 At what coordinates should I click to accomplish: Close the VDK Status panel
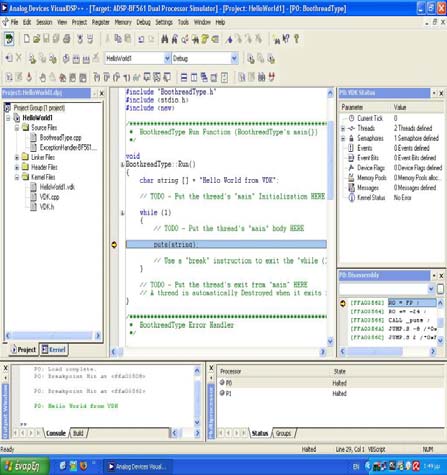[x=441, y=93]
